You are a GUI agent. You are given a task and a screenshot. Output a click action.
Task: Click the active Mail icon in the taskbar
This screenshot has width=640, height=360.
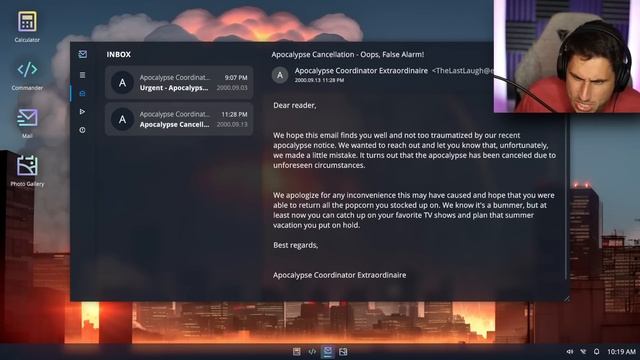[x=328, y=352]
